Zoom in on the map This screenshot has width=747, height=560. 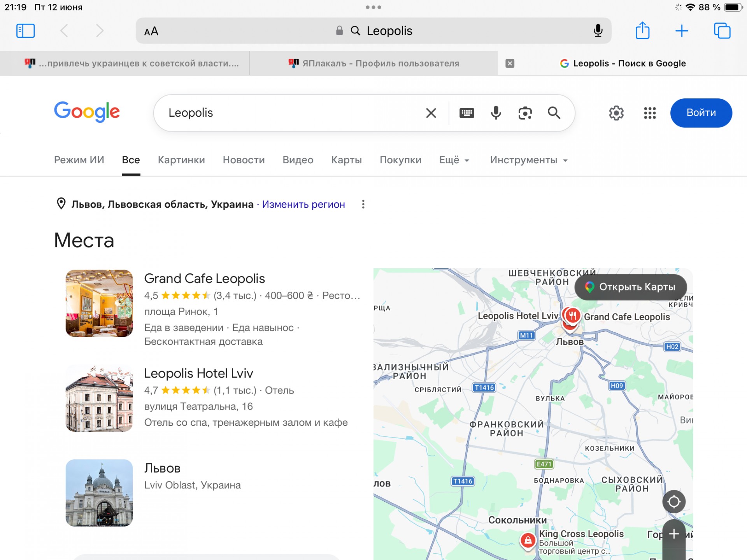tap(674, 534)
